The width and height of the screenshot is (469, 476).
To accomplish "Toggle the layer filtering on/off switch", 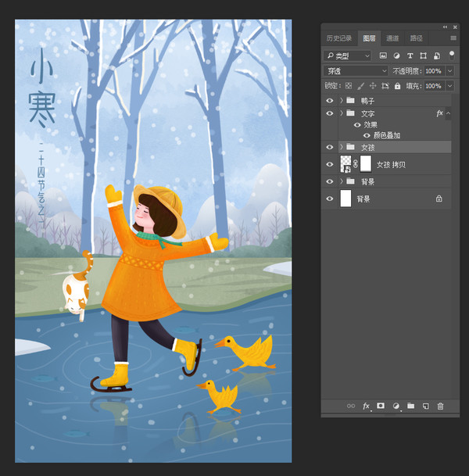I will click(x=452, y=55).
